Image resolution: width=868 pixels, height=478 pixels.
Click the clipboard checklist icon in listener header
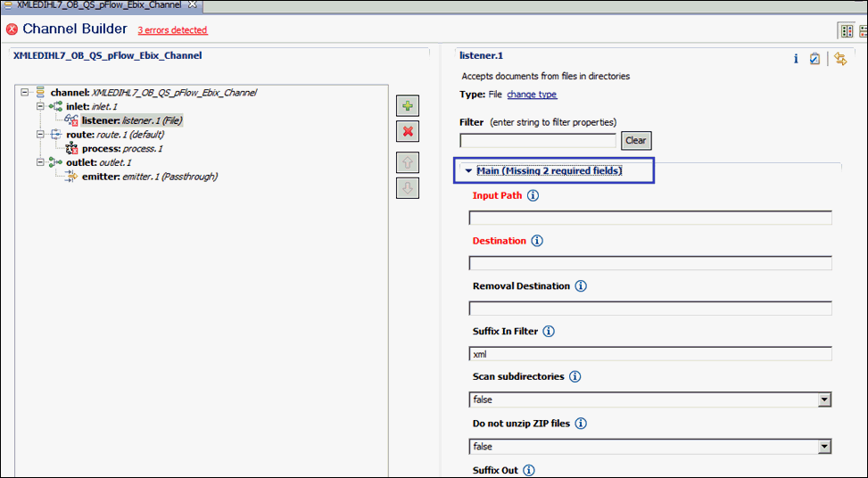pyautogui.click(x=814, y=59)
